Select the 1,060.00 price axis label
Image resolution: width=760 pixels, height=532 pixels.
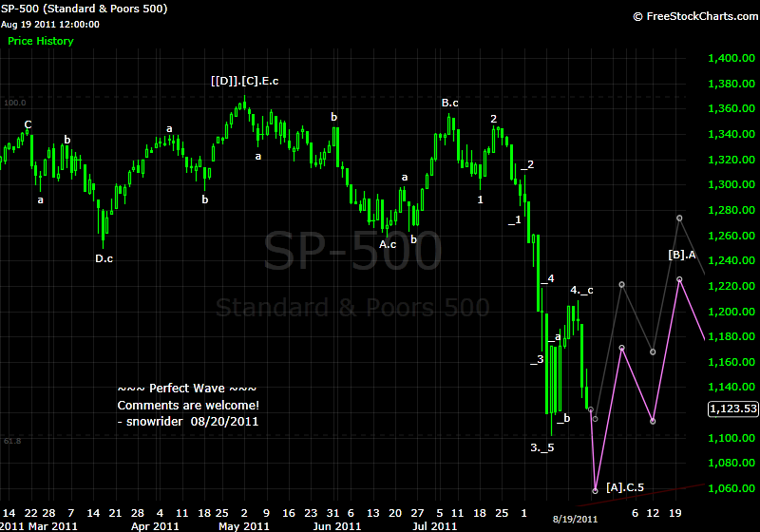731,488
